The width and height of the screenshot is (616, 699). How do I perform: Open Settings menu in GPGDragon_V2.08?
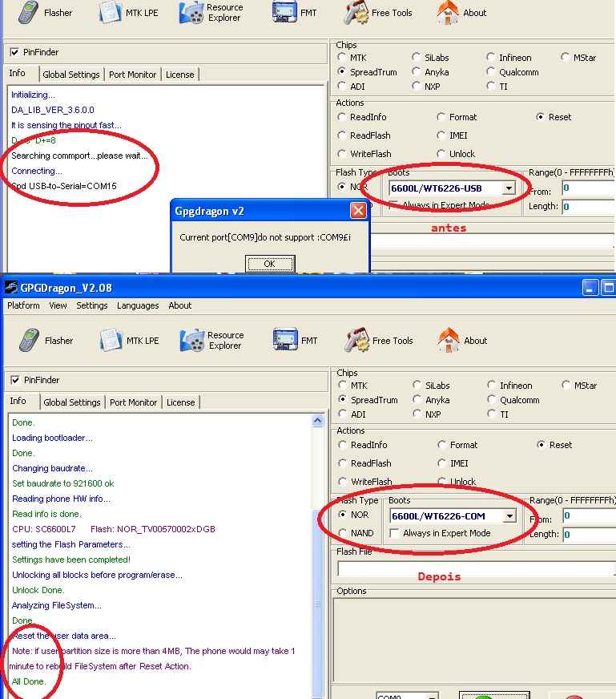click(92, 305)
